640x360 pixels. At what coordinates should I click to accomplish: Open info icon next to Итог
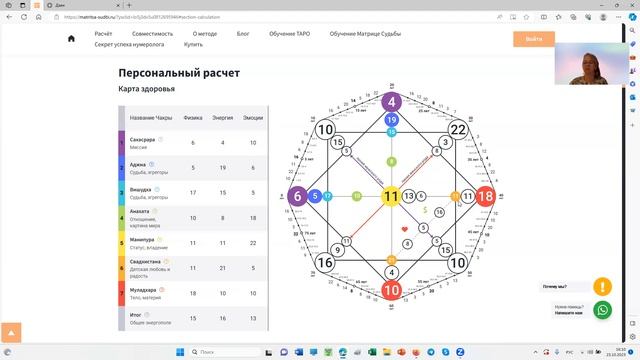147,315
